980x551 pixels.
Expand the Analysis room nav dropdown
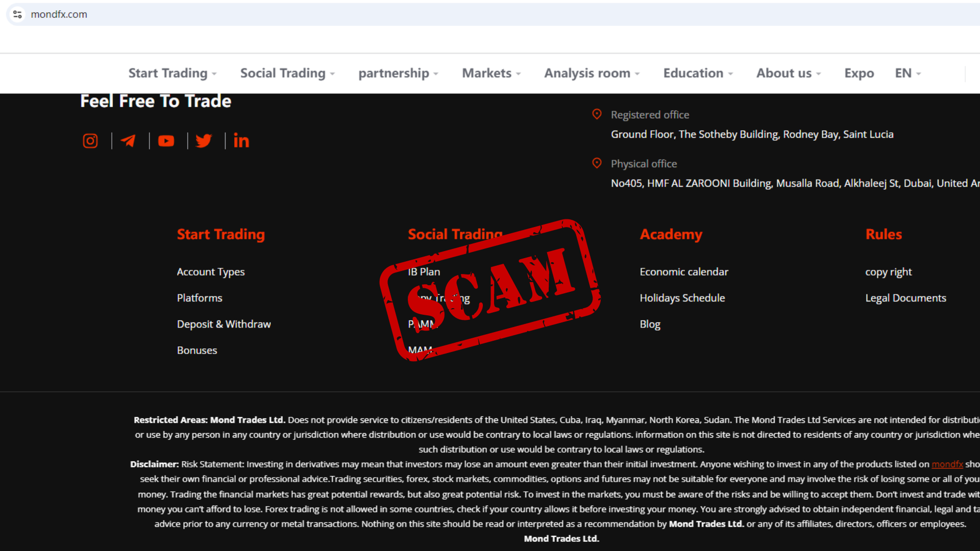tap(592, 73)
